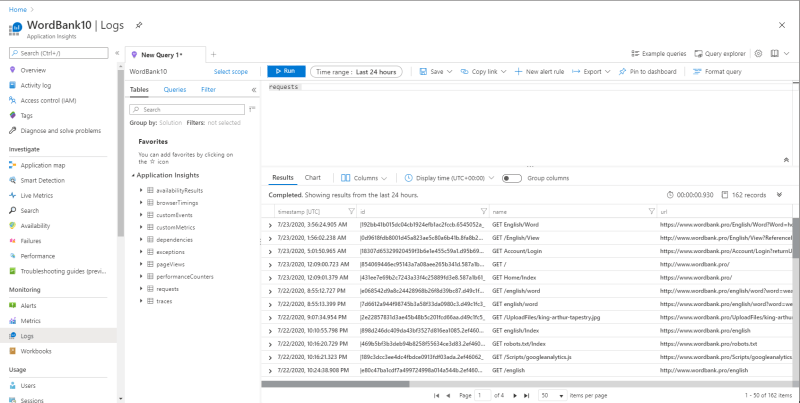
Task: Open the Display time dropdown
Action: click(449, 178)
